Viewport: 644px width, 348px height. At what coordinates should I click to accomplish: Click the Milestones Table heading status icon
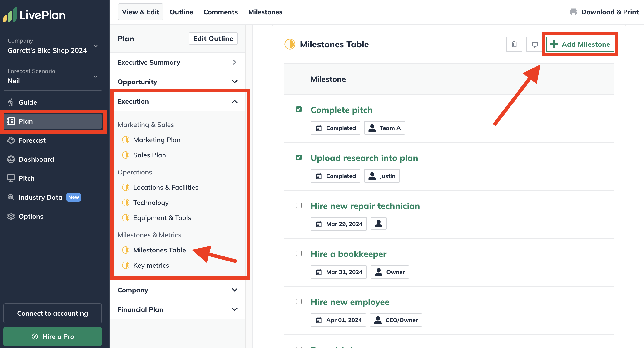[x=290, y=44]
